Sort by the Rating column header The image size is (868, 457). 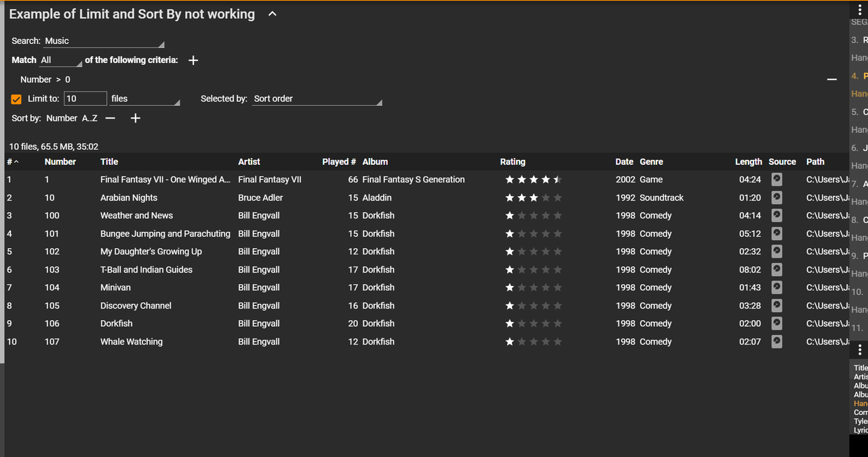(x=513, y=161)
